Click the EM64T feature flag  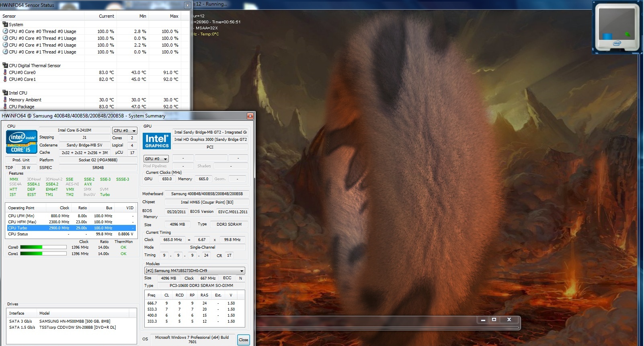pyautogui.click(x=52, y=189)
